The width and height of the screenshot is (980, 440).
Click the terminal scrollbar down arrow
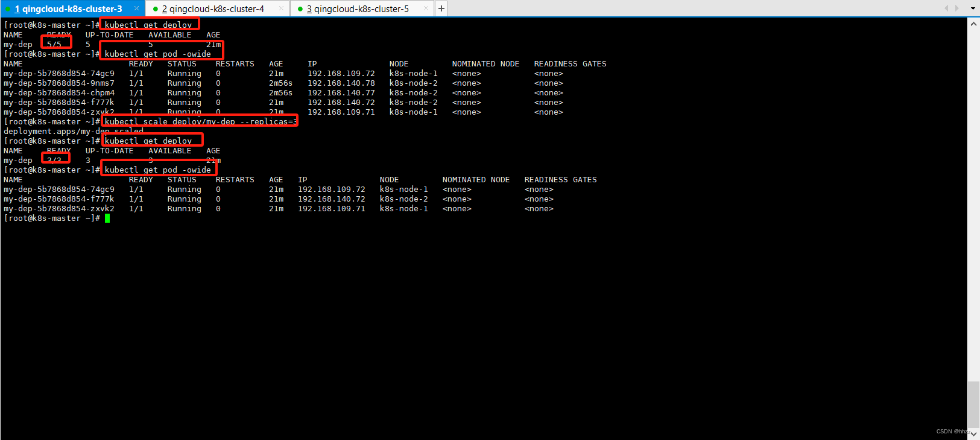tap(973, 433)
